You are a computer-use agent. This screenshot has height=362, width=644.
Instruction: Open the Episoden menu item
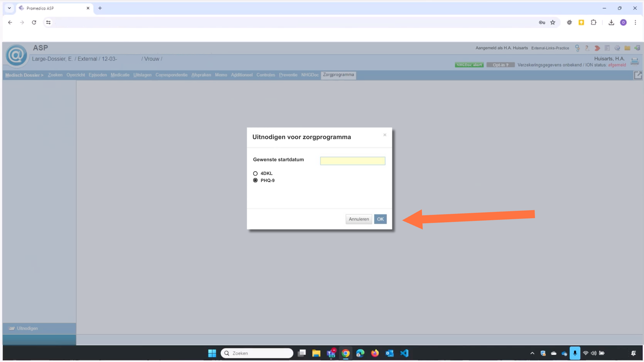pyautogui.click(x=98, y=75)
